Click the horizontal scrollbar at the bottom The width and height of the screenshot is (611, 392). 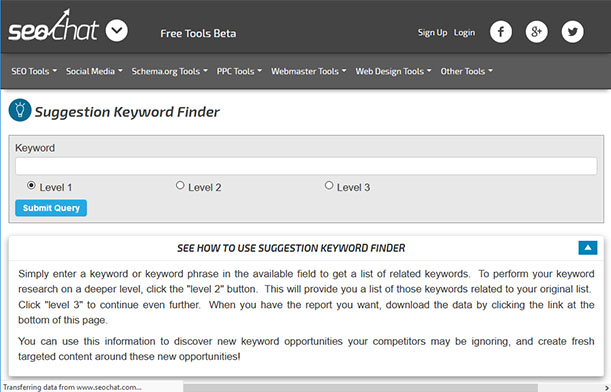pos(360,388)
